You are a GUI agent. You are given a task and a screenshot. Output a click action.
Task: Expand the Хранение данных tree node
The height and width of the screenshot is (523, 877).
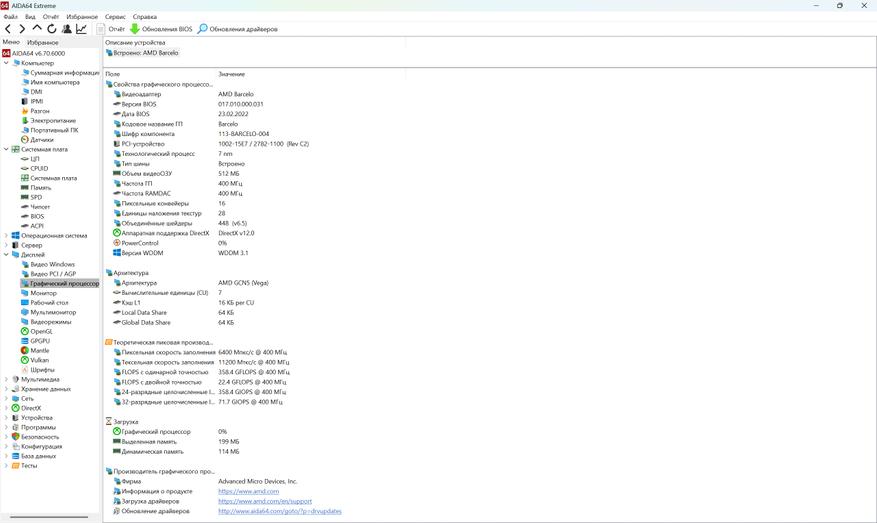tap(6, 389)
